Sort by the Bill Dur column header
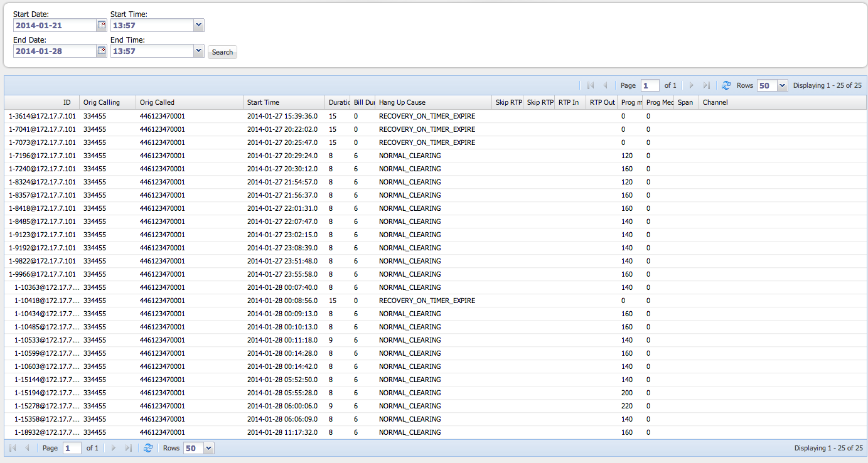868x463 pixels. (x=363, y=102)
